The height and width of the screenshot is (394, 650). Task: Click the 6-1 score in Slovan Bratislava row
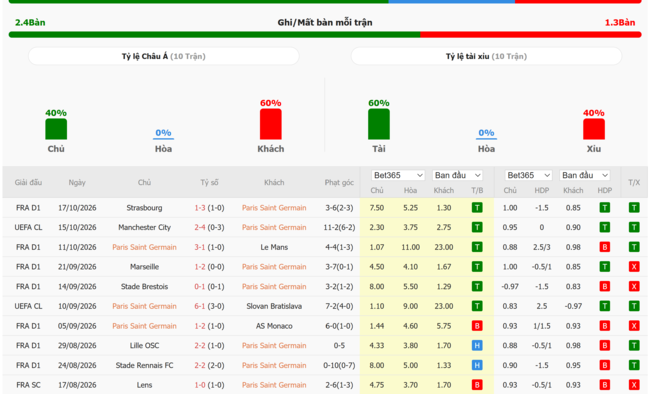coord(200,306)
